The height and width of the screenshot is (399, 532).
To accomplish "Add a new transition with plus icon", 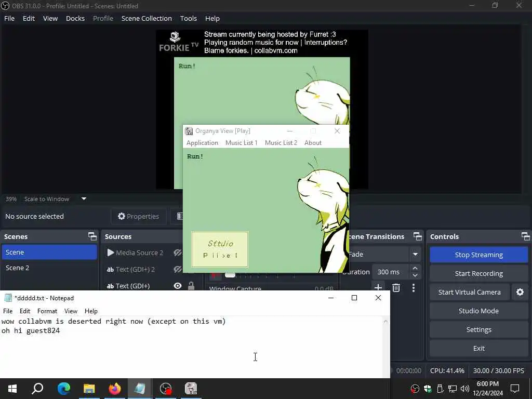I will 378,288.
